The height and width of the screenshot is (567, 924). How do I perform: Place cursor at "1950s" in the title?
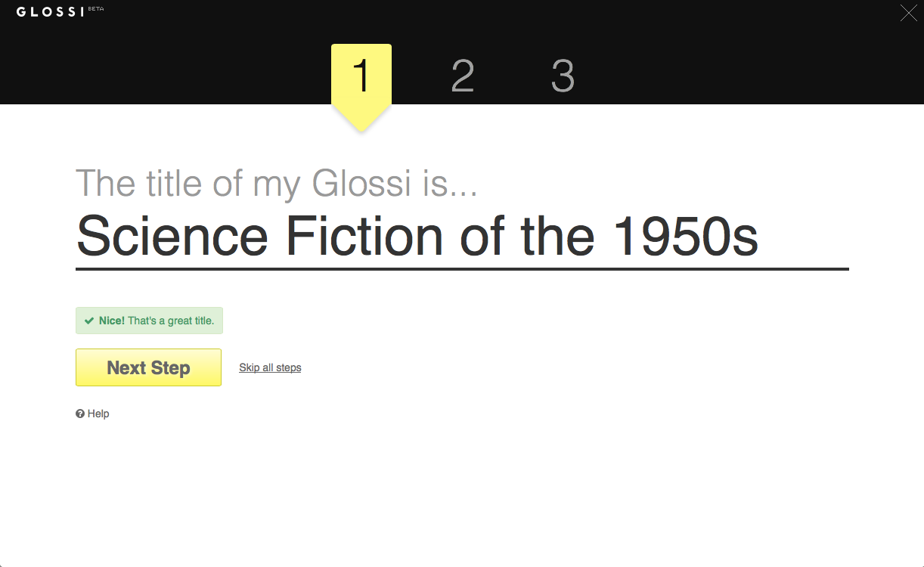pyautogui.click(x=685, y=235)
